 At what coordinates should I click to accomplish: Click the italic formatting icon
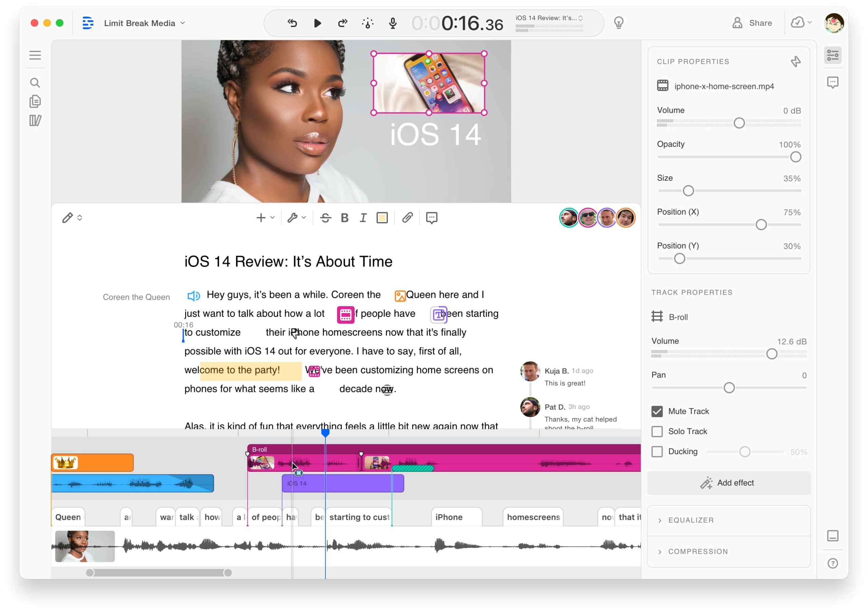tap(364, 217)
